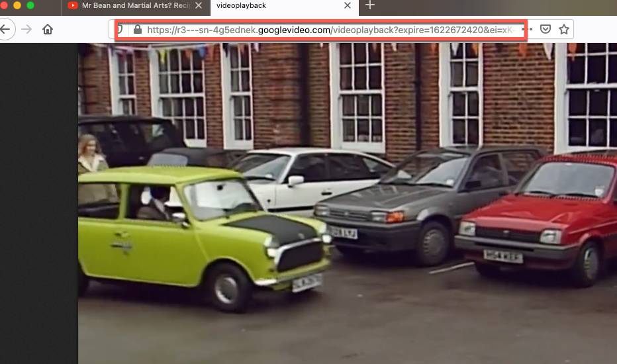Open a new tab with plus button
The height and width of the screenshot is (364, 617).
coord(370,5)
